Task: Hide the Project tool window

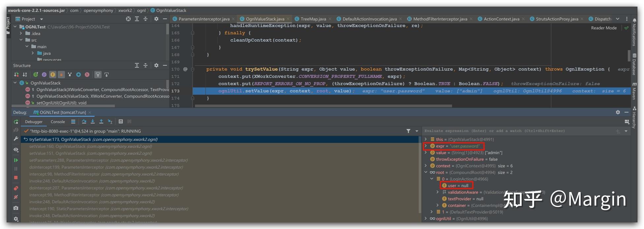Action: [x=165, y=19]
